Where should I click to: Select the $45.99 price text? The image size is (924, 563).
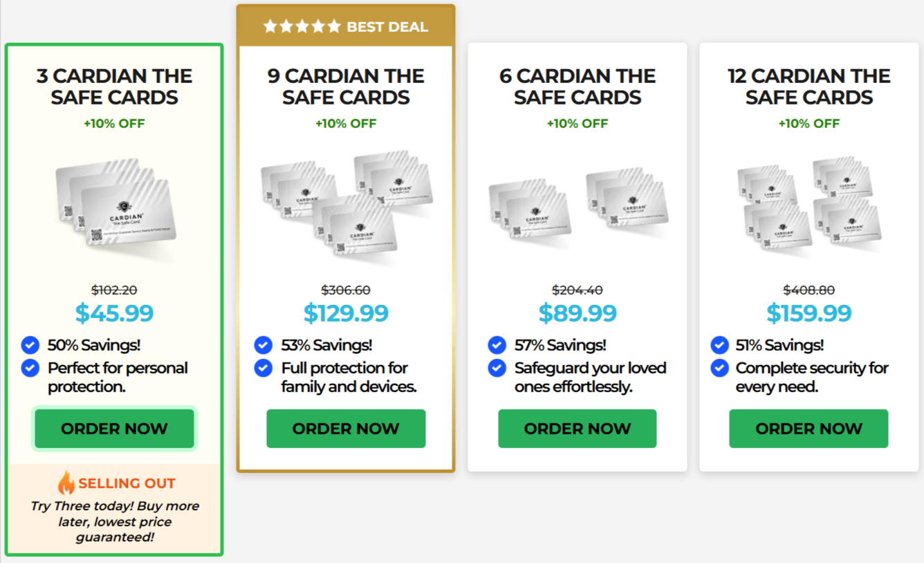pyautogui.click(x=114, y=313)
